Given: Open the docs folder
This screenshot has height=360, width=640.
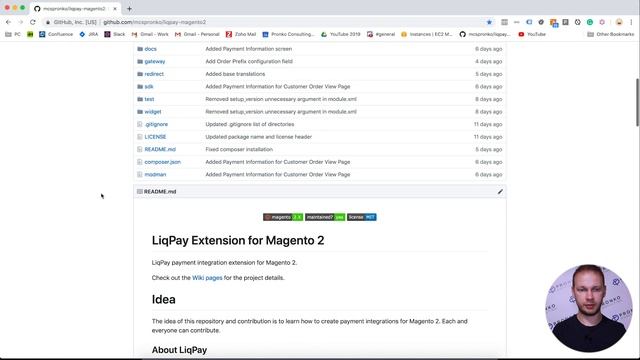Looking at the screenshot, I should click(x=150, y=49).
